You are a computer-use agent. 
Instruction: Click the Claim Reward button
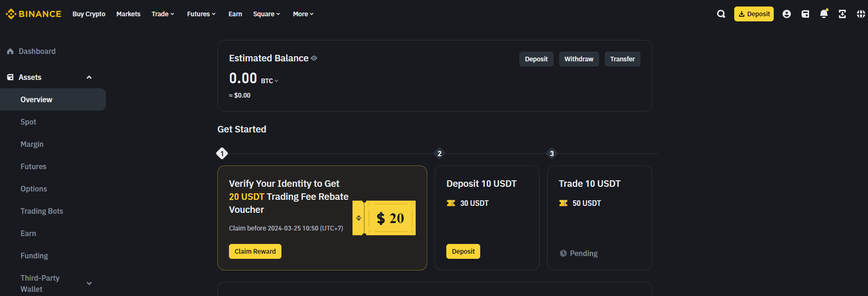(x=255, y=251)
